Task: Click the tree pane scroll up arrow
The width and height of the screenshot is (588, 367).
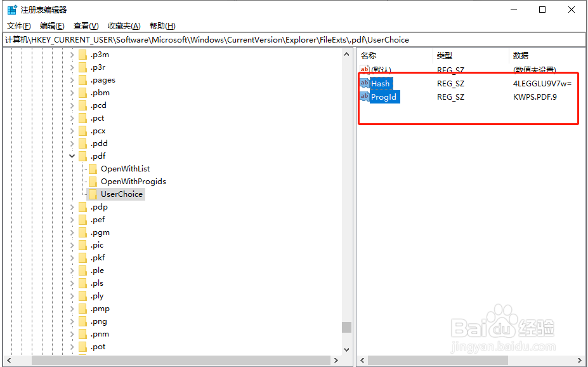Action: [346, 55]
